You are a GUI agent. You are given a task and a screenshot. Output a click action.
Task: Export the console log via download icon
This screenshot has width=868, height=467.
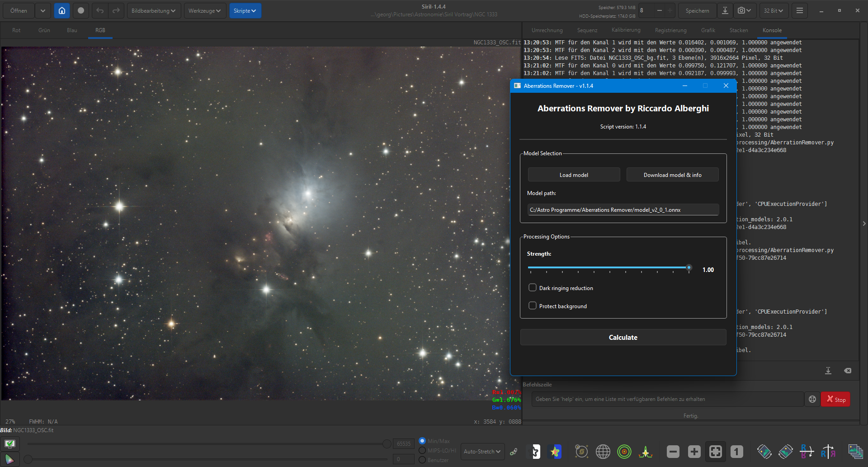(828, 371)
